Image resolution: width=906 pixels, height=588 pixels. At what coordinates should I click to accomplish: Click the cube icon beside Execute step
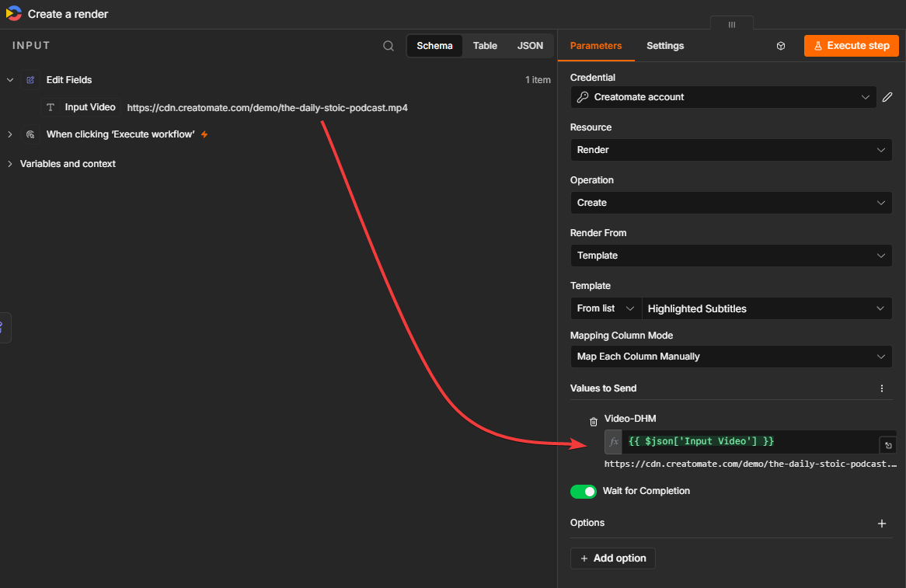pos(781,46)
